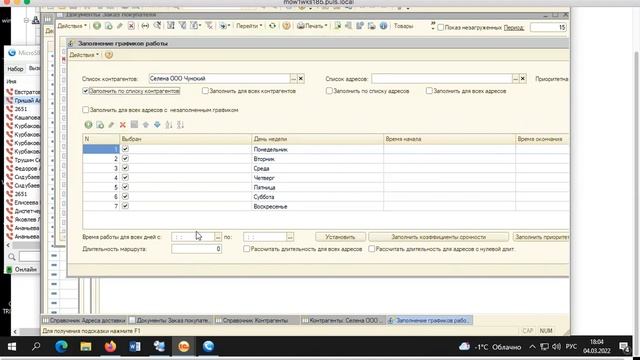Open help in Заполнение графиков работы form
640x360 pixels.
click(x=109, y=55)
